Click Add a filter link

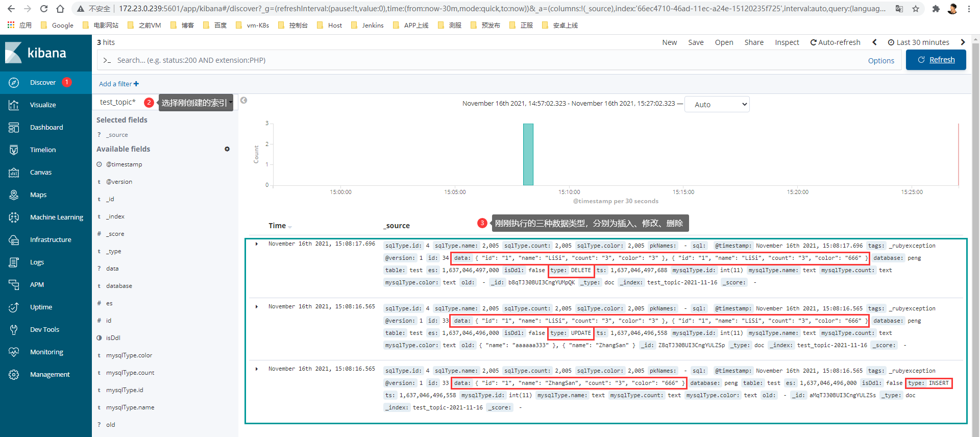click(x=119, y=84)
